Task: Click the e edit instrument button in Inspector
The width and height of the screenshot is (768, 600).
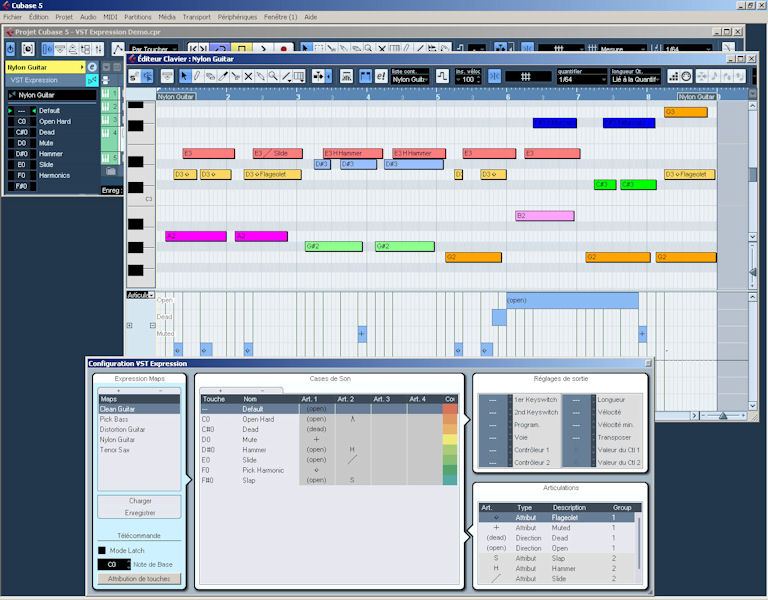Action: coord(92,67)
